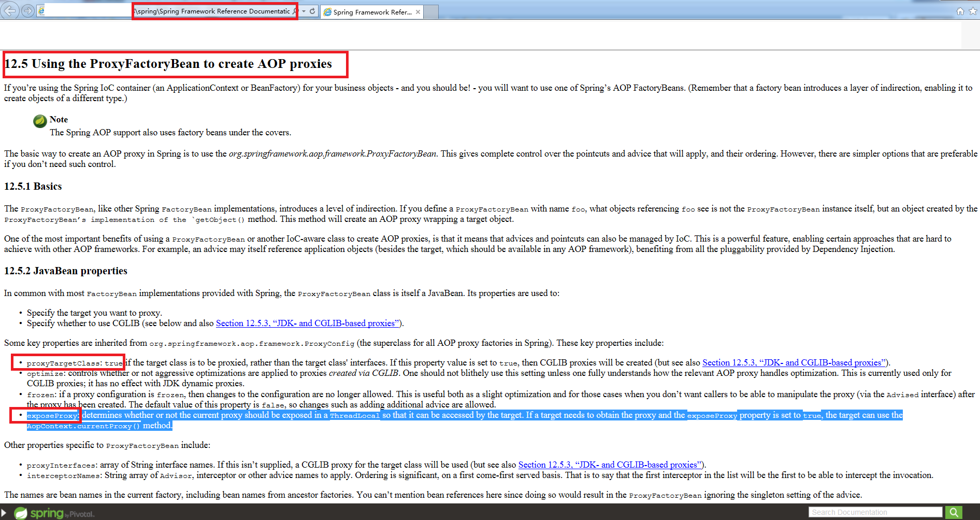The height and width of the screenshot is (520, 980).
Task: Open Section 12.5.3 link in proxyTargetClass bullet
Action: [794, 362]
